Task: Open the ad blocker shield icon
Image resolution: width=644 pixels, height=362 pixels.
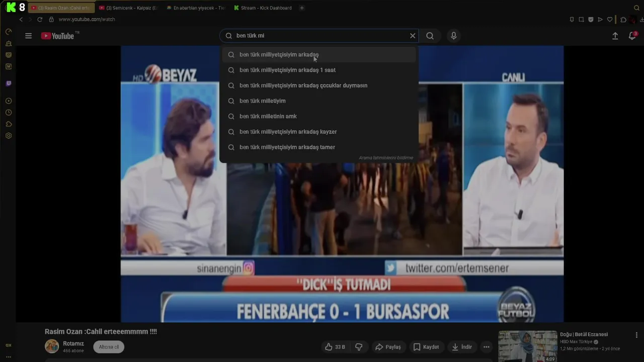Action: click(x=591, y=20)
